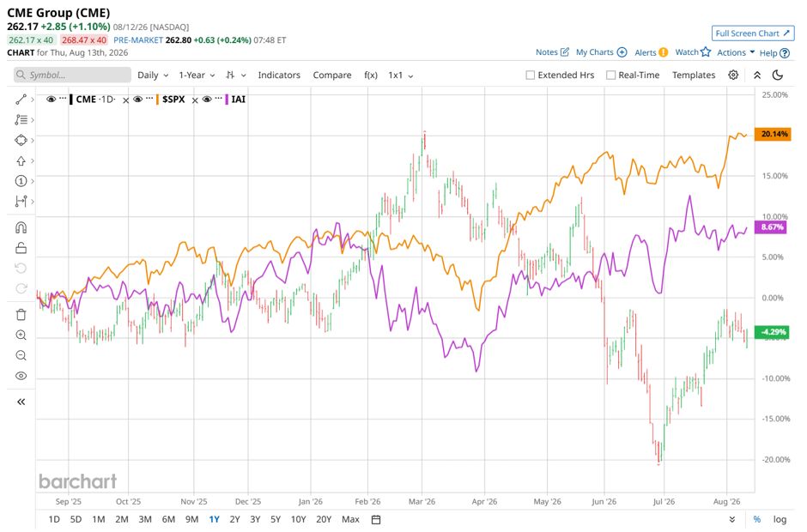Open the 1x1 grid layout dropdown
The image size is (807, 532).
click(401, 76)
